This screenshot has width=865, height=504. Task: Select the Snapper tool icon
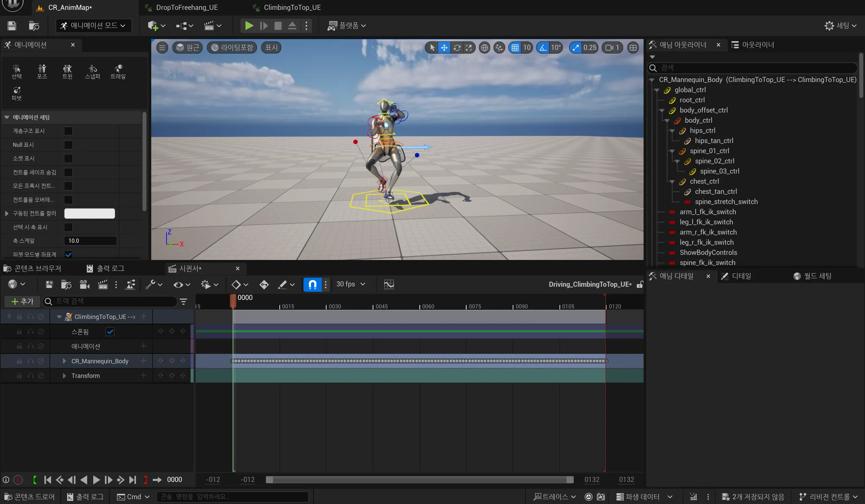point(92,71)
